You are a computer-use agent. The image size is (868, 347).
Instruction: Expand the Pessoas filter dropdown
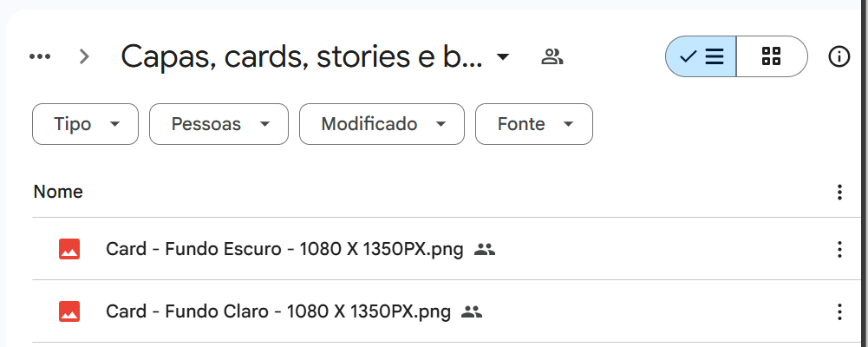pyautogui.click(x=219, y=124)
